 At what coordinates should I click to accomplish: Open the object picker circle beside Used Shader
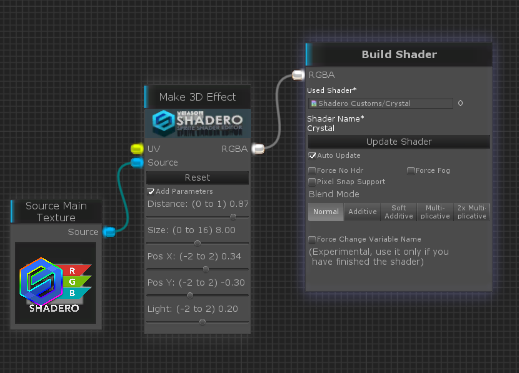[460, 103]
